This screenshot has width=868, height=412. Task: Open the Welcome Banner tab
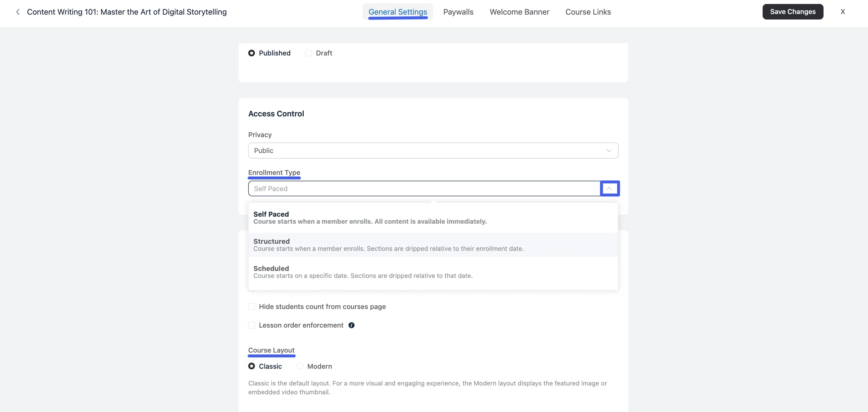coord(519,12)
